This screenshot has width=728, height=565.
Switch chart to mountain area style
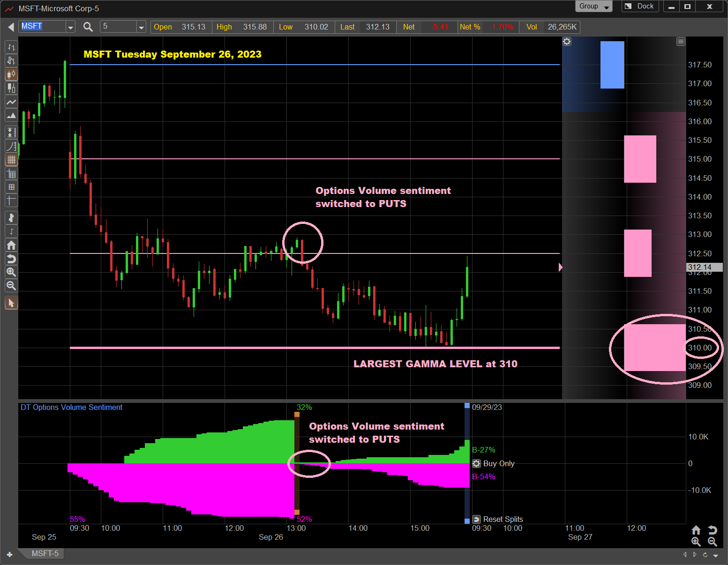click(11, 115)
